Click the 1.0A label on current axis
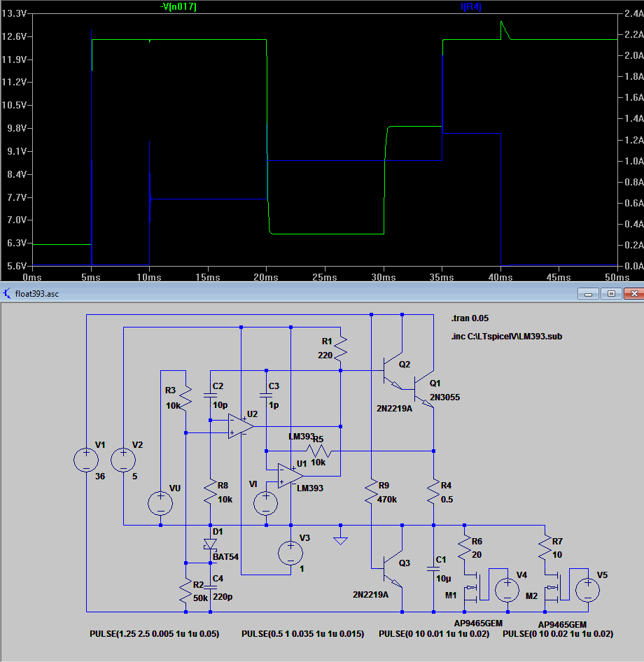Screen dimensions: 644x662 point(634,161)
